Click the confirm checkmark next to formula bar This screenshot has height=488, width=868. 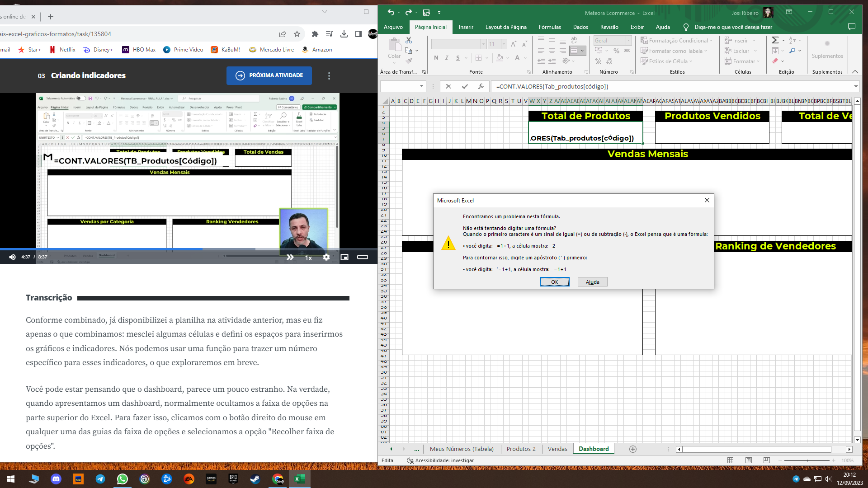pyautogui.click(x=465, y=86)
